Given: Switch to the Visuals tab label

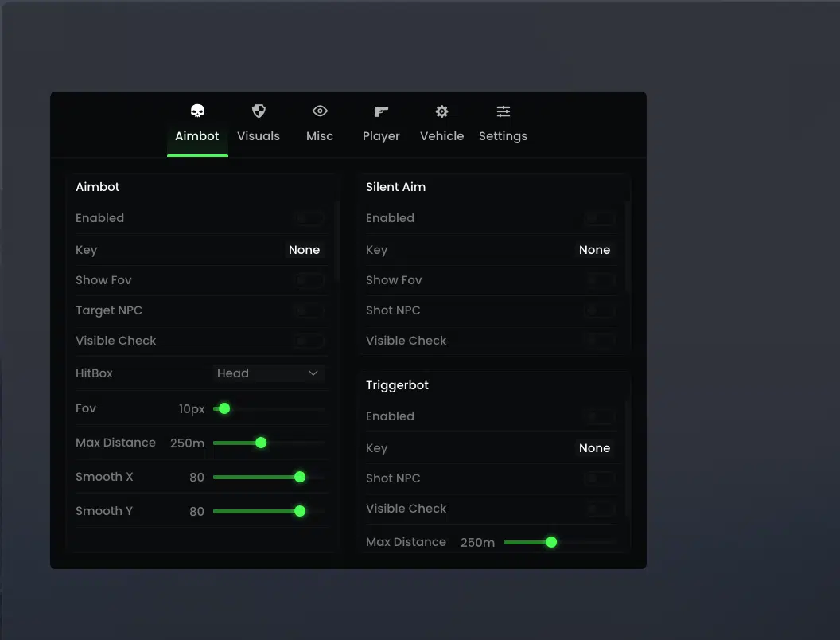Looking at the screenshot, I should click(x=259, y=136).
